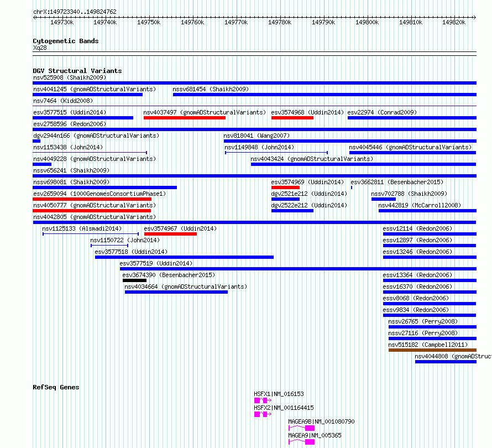Select nsv1150722 (John2014) label
492x448 pixels.
[125, 240]
